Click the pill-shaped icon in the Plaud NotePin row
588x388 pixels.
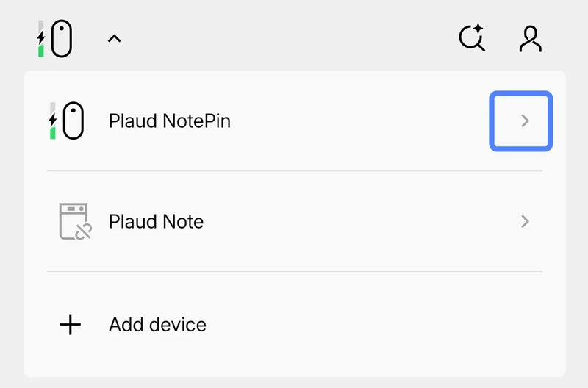73,121
